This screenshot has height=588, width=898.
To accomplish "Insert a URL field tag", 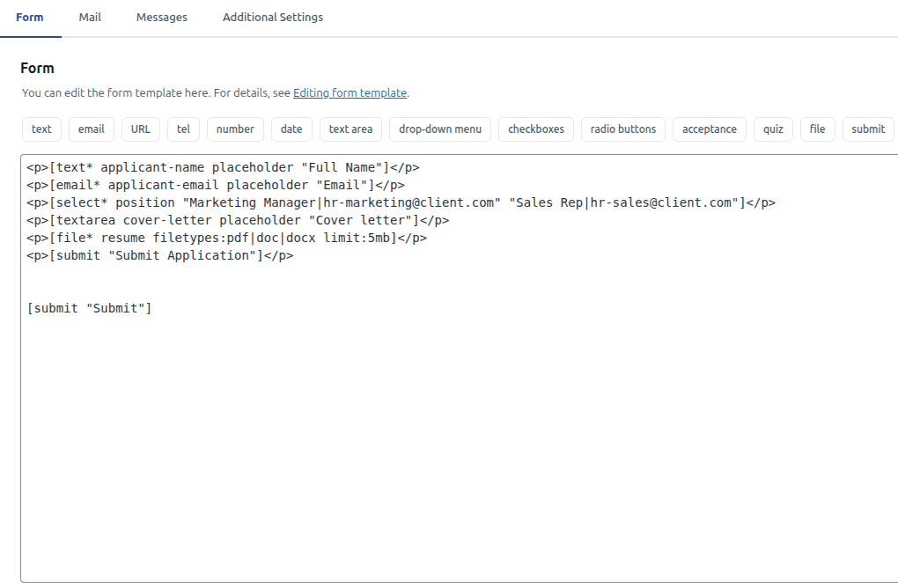I will coord(140,129).
